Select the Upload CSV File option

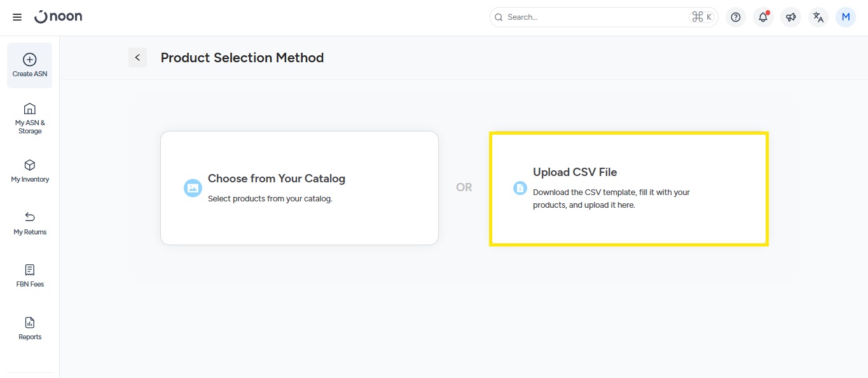[628, 188]
